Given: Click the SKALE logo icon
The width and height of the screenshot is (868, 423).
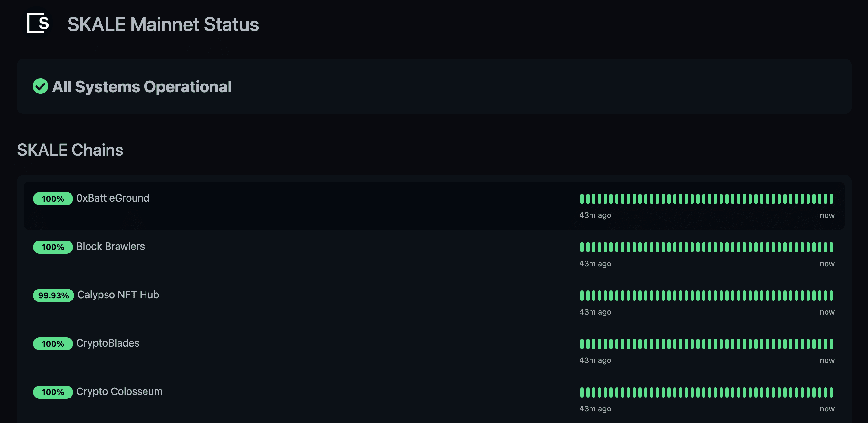Looking at the screenshot, I should click(38, 23).
